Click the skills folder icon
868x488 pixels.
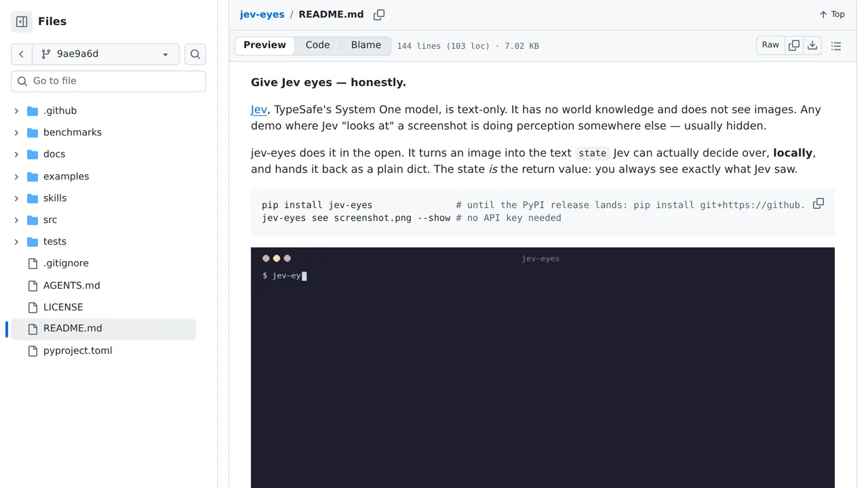pyautogui.click(x=33, y=198)
